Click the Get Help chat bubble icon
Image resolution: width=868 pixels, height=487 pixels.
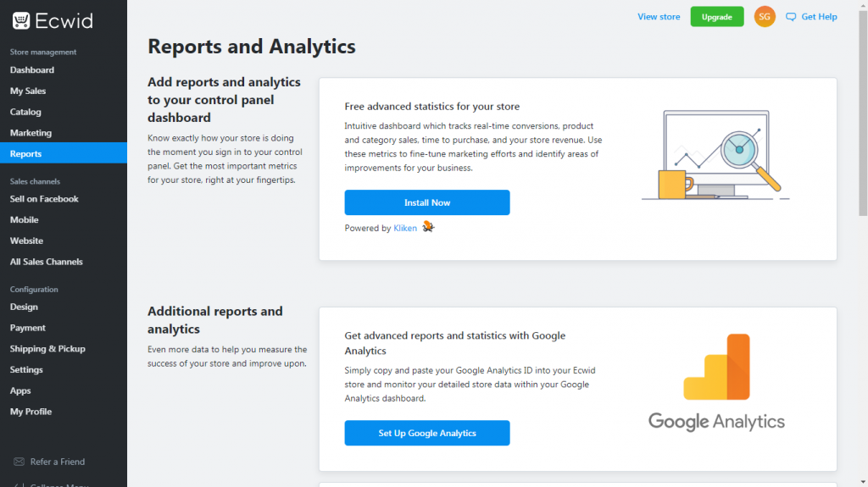pos(791,17)
